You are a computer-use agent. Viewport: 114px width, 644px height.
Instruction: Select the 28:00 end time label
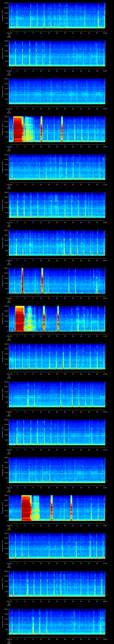tap(105, 223)
